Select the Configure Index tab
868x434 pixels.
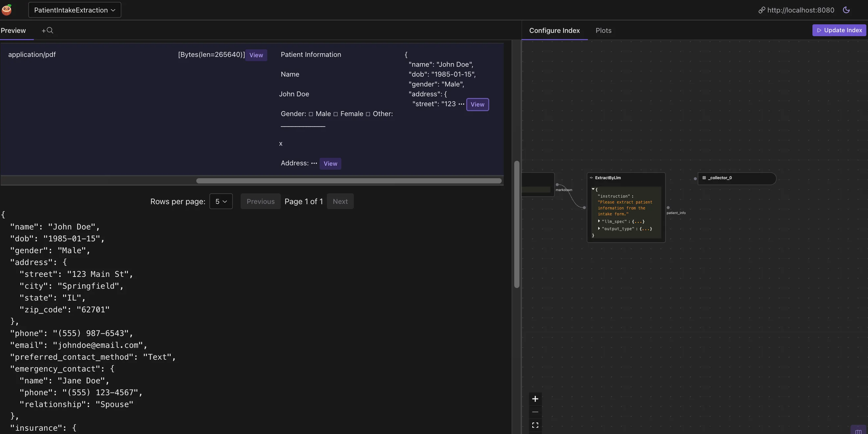coord(554,30)
